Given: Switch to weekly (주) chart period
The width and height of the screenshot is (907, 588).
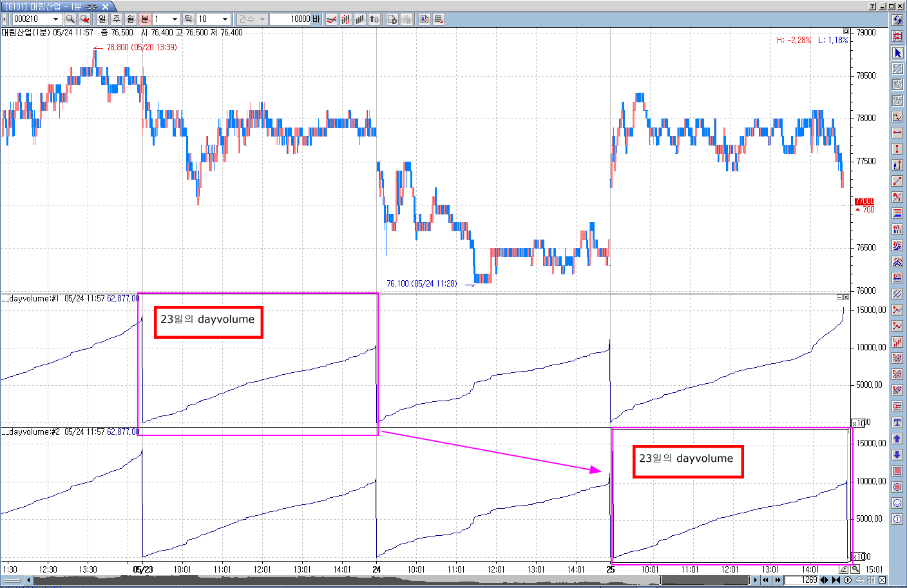Looking at the screenshot, I should (117, 19).
